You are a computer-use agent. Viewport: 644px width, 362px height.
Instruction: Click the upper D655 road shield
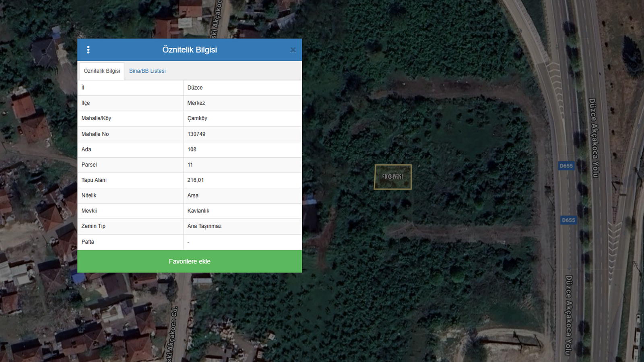[566, 166]
